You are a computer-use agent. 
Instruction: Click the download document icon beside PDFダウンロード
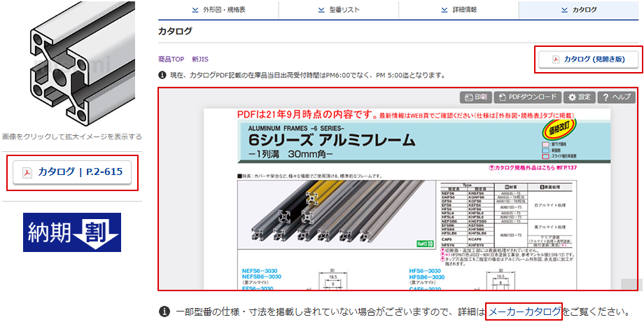tap(502, 97)
